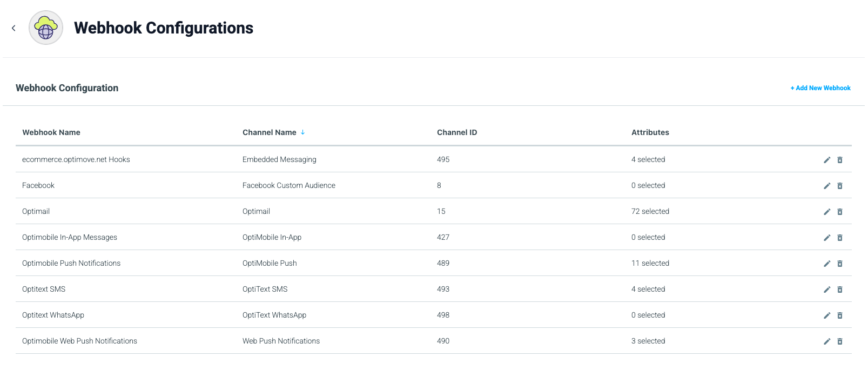Click channel ID 495
This screenshot has width=868, height=370.
tap(443, 159)
